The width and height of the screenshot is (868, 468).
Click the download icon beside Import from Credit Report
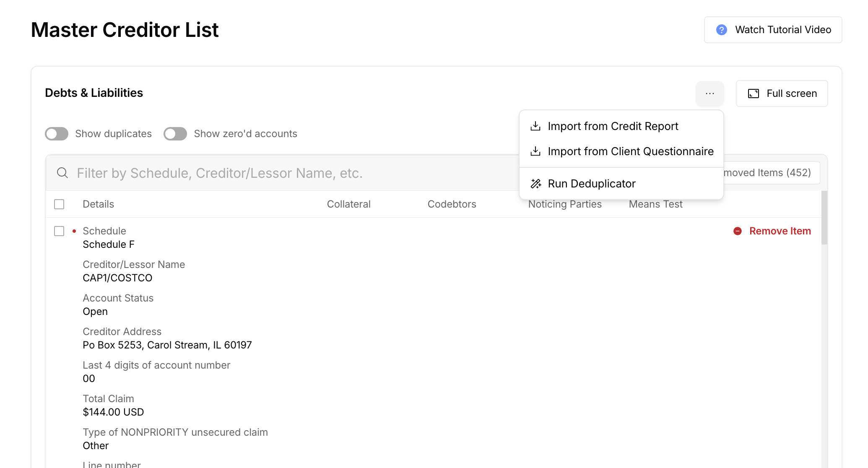tap(535, 126)
